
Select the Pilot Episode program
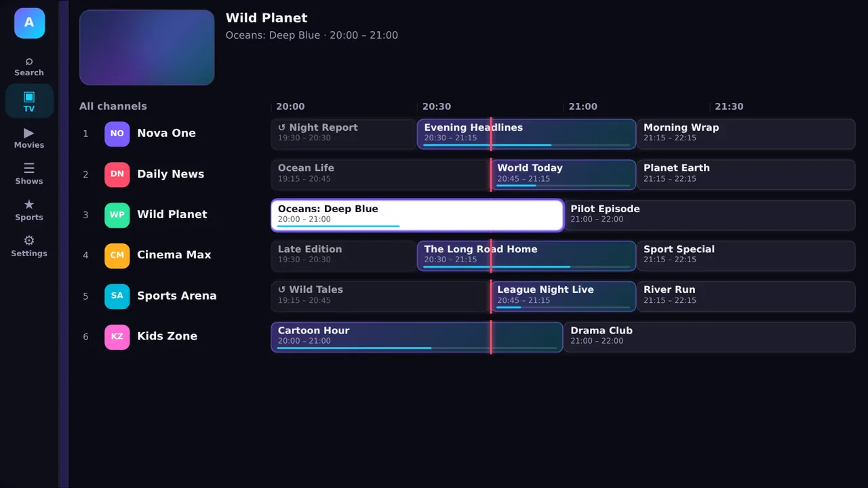click(x=709, y=215)
